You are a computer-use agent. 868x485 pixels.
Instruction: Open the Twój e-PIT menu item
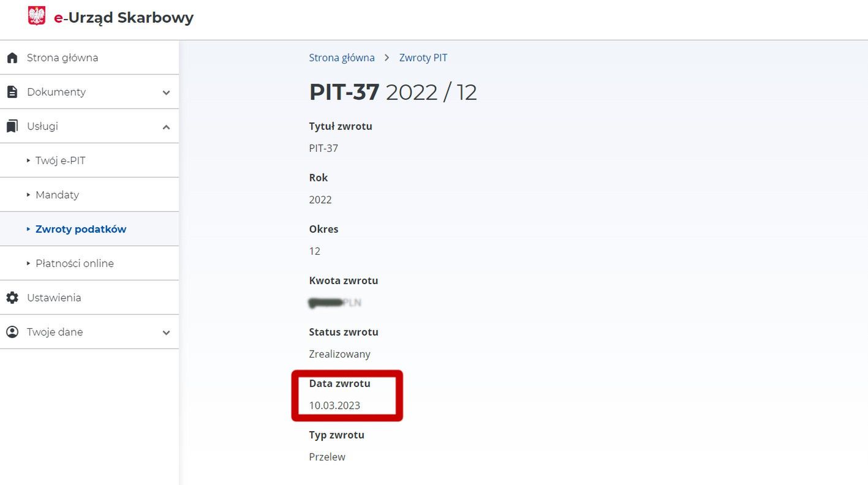(89, 160)
